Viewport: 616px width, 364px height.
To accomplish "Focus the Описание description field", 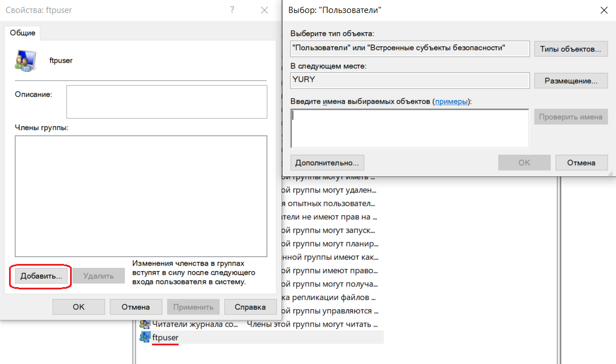I will click(x=167, y=102).
